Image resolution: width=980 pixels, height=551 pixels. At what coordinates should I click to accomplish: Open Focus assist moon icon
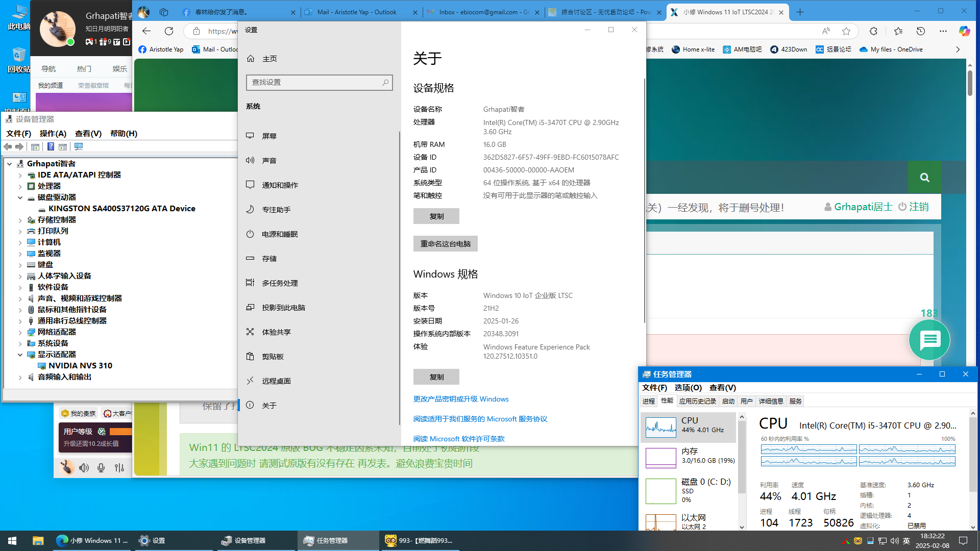(x=250, y=209)
